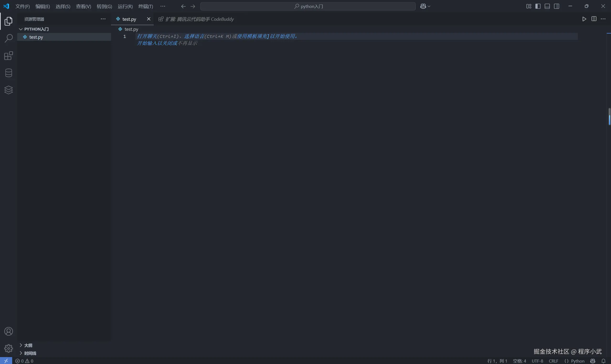Split the editor to the right
Viewport: 611px width, 364px height.
[x=594, y=19]
